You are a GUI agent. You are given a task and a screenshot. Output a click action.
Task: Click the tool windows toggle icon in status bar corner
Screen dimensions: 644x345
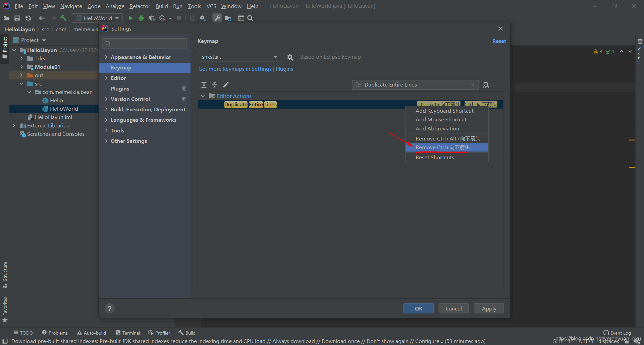(x=5, y=341)
